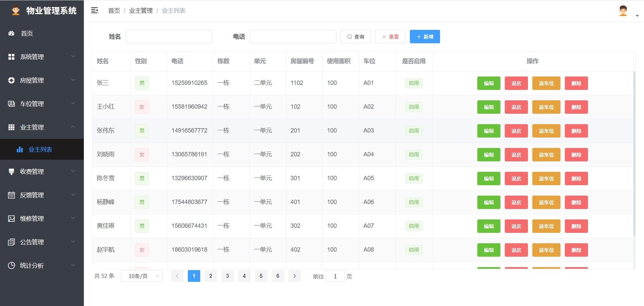The height and width of the screenshot is (306, 644).
Task: Click the sidebar collapse hamburger icon
Action: 95,10
